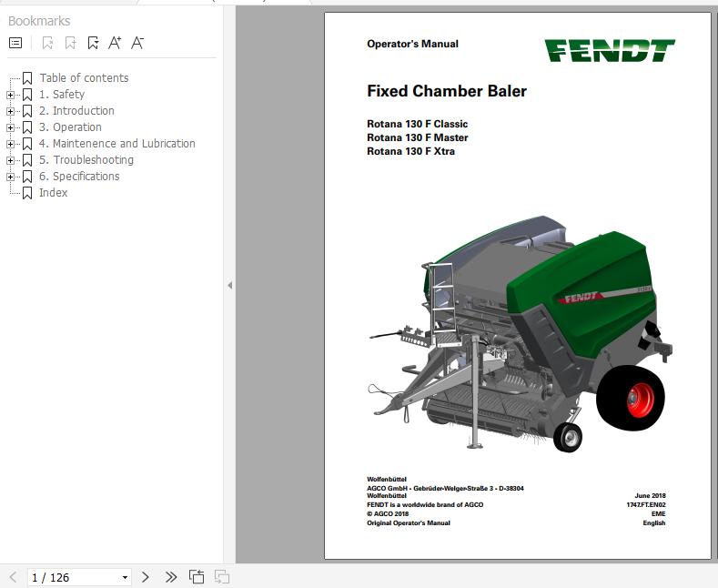Viewport: 718px width, 588px height.
Task: Open the Index bookmark
Action: pos(54,193)
